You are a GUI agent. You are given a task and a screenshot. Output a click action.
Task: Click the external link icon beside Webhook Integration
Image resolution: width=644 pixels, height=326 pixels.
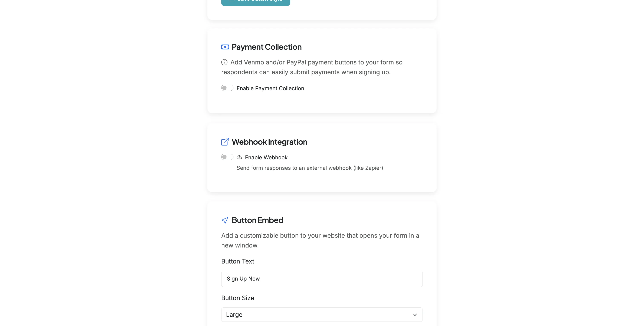pyautogui.click(x=225, y=141)
